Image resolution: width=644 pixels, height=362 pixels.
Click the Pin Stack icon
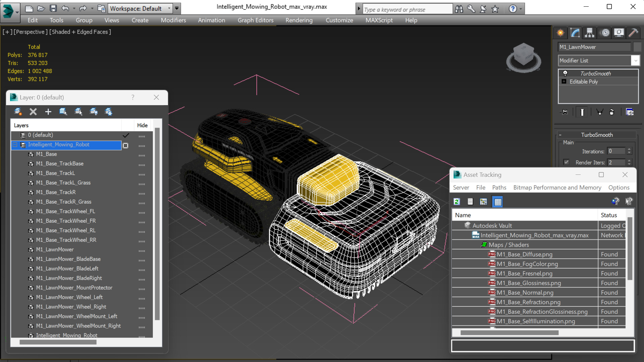click(x=564, y=112)
